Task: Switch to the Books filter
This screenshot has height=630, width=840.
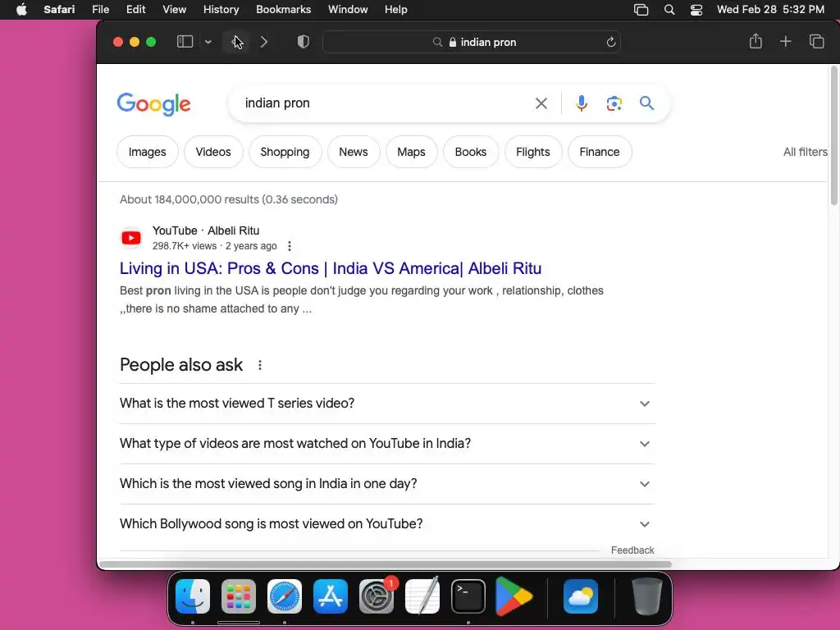Action: pyautogui.click(x=471, y=152)
